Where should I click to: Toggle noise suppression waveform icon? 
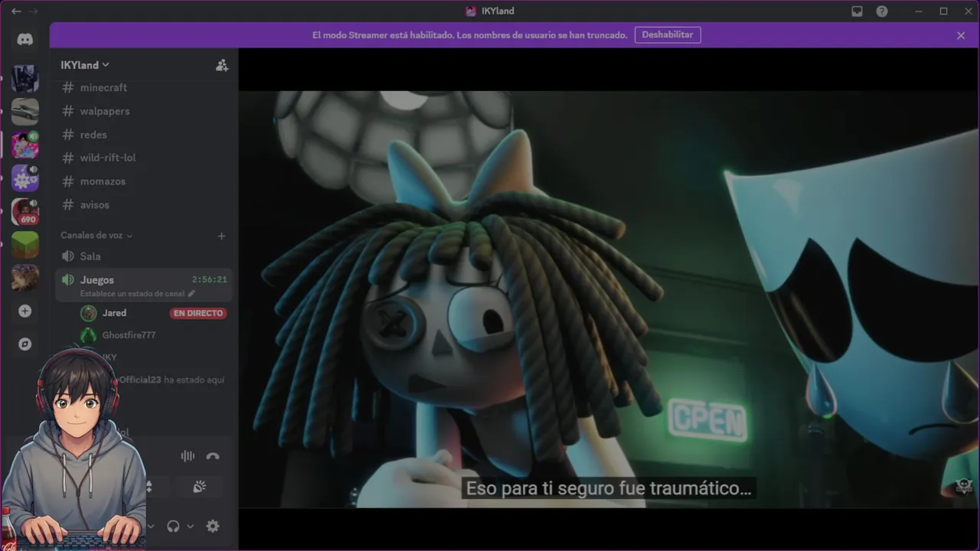(x=188, y=456)
